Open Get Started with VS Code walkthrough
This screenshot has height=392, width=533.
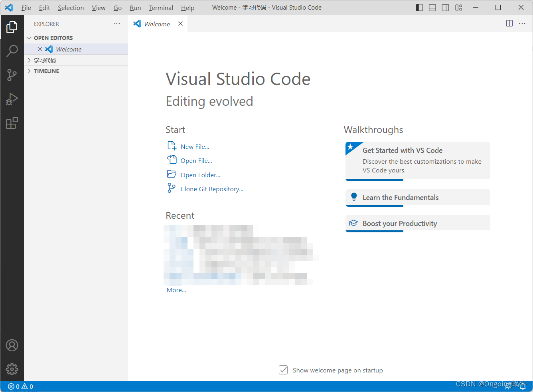pyautogui.click(x=418, y=161)
